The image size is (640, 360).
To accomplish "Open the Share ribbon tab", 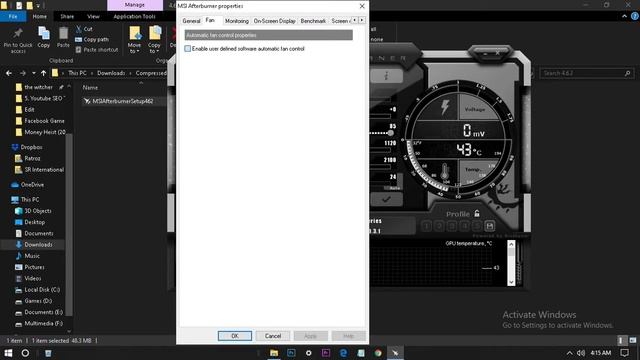I will [67, 16].
